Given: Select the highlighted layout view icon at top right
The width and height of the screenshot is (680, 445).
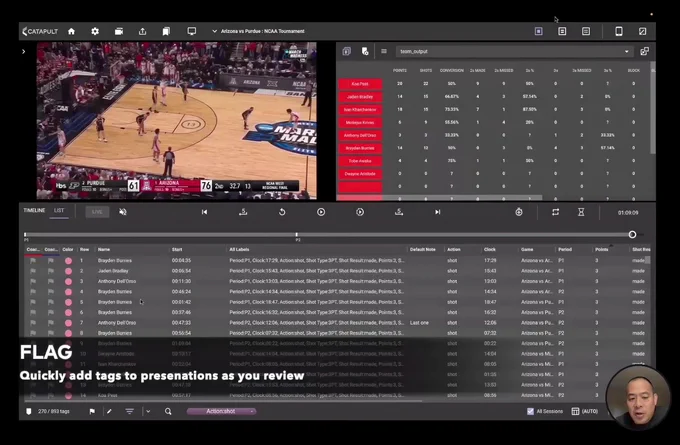Looking at the screenshot, I should [x=538, y=31].
